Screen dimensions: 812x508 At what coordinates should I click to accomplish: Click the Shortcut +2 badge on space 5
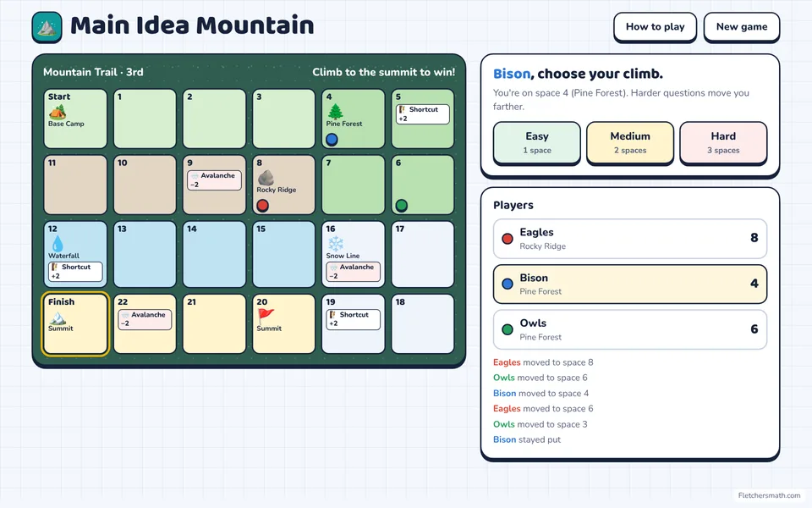pyautogui.click(x=423, y=114)
